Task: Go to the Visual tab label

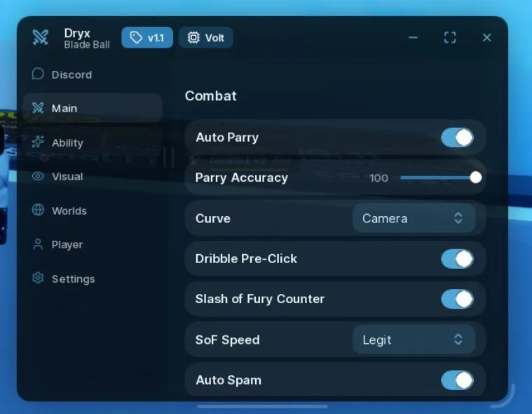Action: coord(67,177)
